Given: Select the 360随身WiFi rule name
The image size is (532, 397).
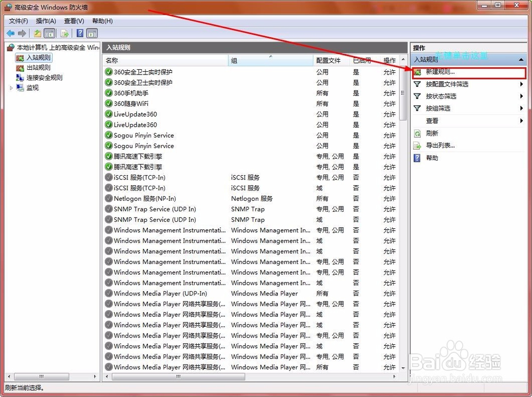Looking at the screenshot, I should click(x=131, y=103).
